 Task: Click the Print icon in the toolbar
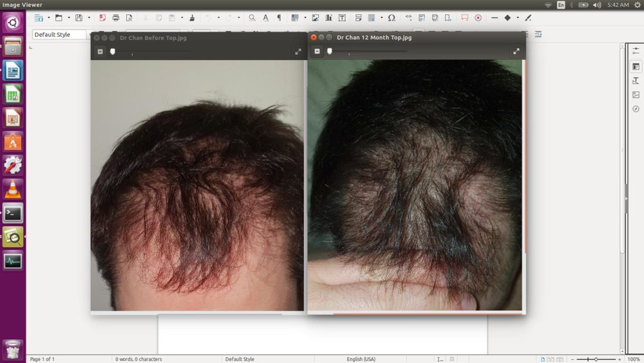[x=116, y=18]
